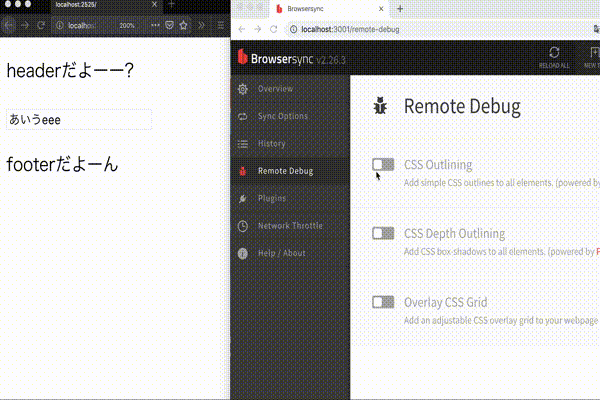Click the Plugins plug icon
The width and height of the screenshot is (600, 400).
(x=243, y=198)
